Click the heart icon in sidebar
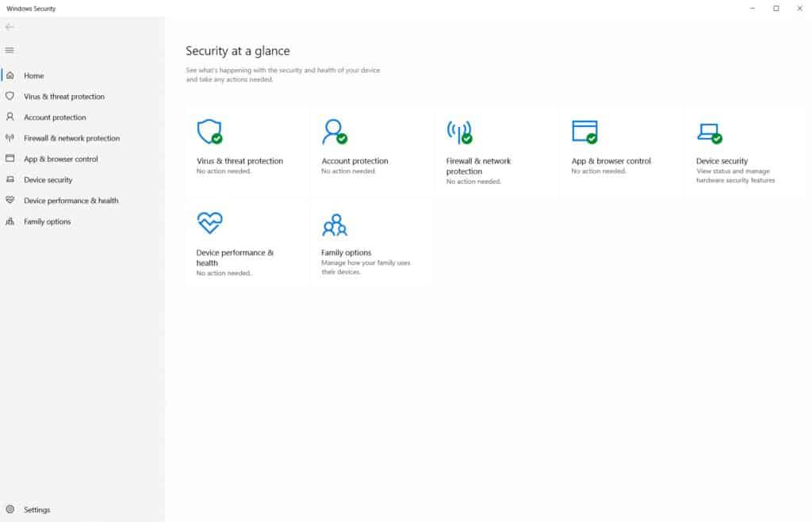This screenshot has width=812, height=522. (x=10, y=200)
